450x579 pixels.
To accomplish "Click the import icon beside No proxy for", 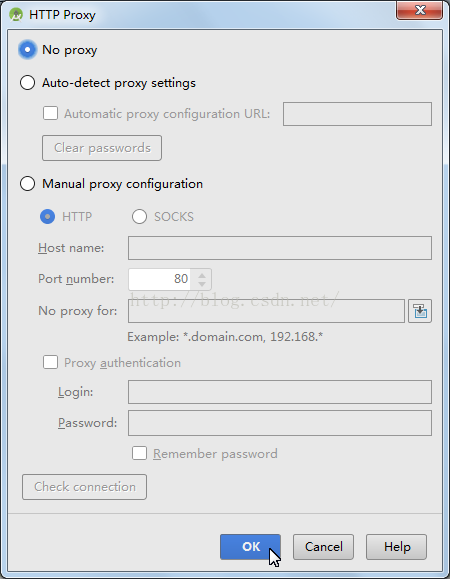I will click(x=420, y=311).
